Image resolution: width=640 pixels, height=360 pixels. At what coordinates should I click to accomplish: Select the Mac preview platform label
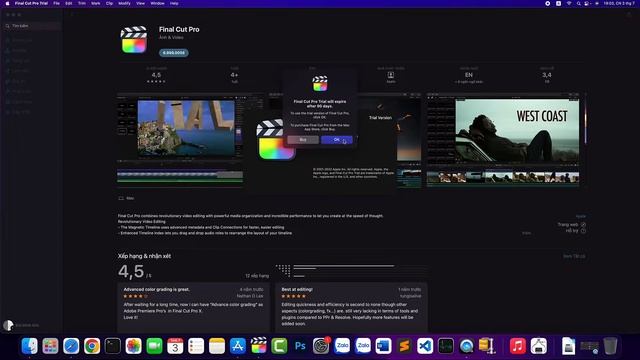coord(127,198)
